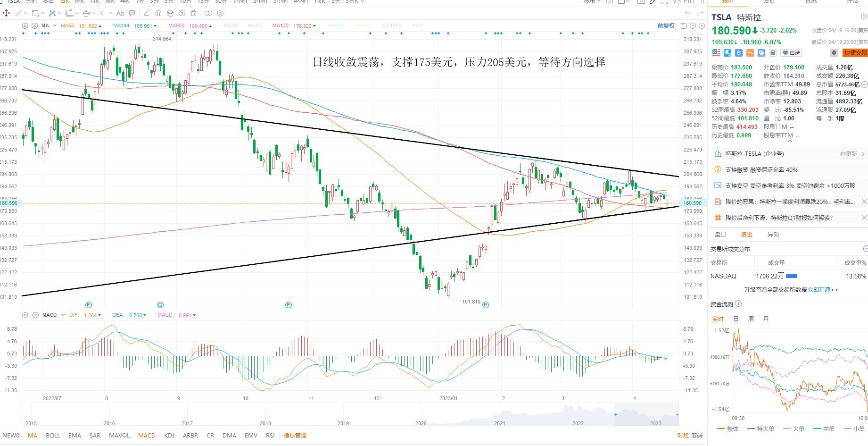This screenshot has width=868, height=446.
Task: Zoom in the chart with plus icon
Action: click(x=702, y=25)
